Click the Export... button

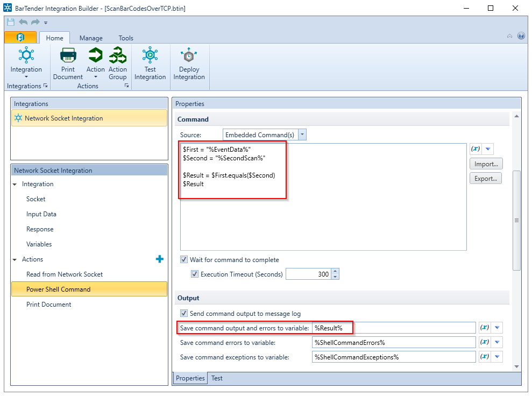click(x=486, y=178)
